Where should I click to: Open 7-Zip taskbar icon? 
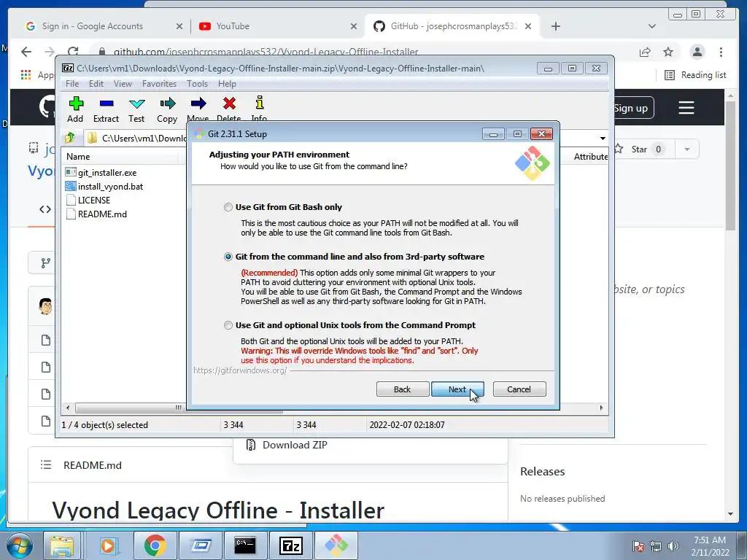[290, 545]
